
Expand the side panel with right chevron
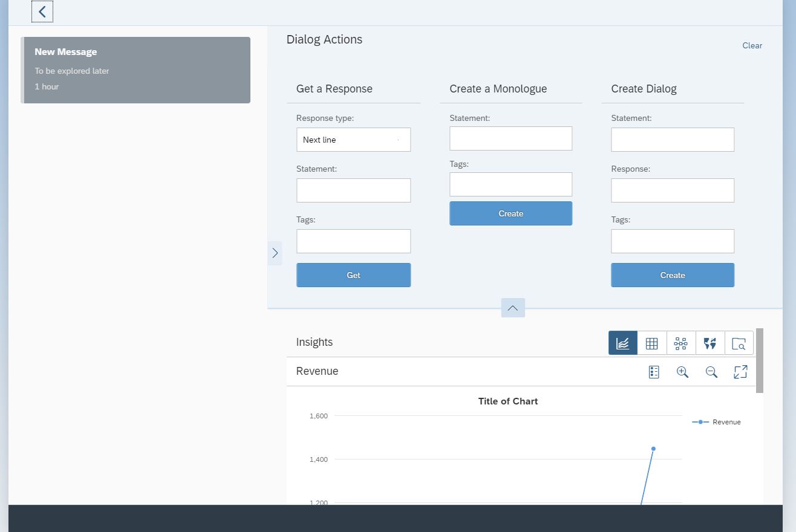pyautogui.click(x=275, y=253)
